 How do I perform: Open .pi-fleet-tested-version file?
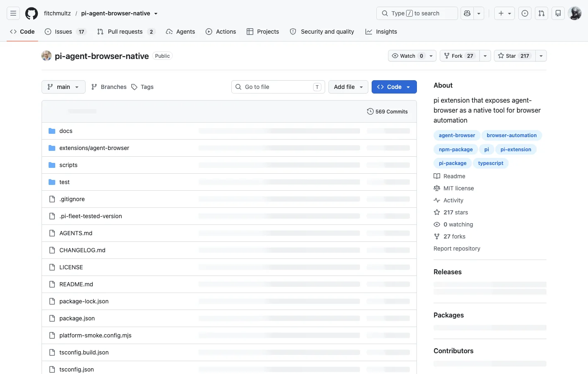point(91,216)
